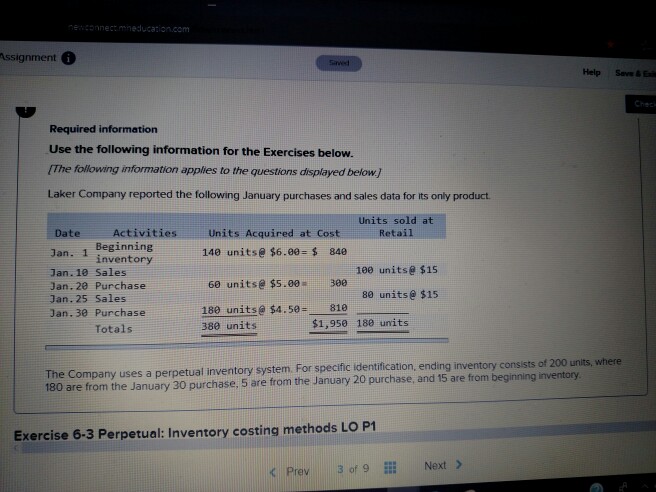This screenshot has height=492, width=656.
Task: Click the '380 units' total cell
Action: click(229, 325)
